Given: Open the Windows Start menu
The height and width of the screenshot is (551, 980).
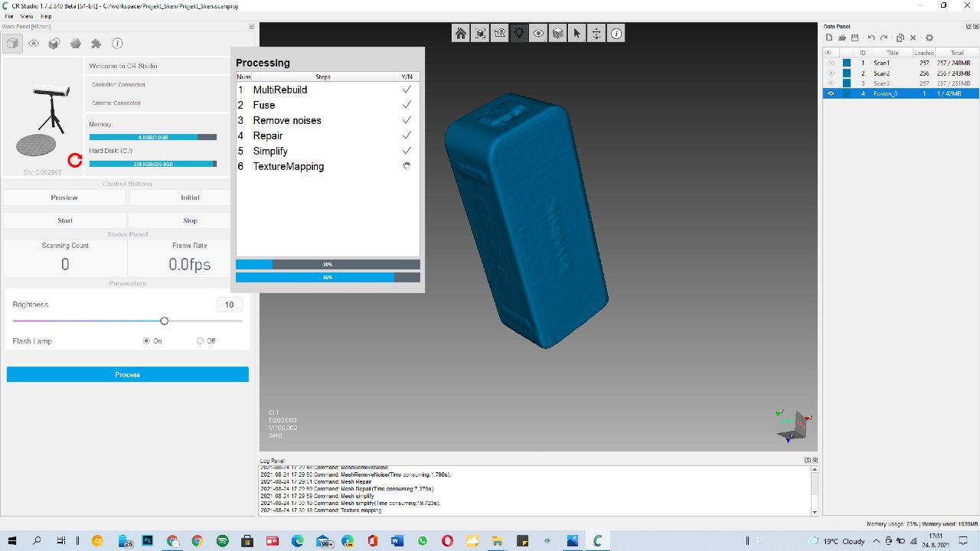Looking at the screenshot, I should 12,541.
